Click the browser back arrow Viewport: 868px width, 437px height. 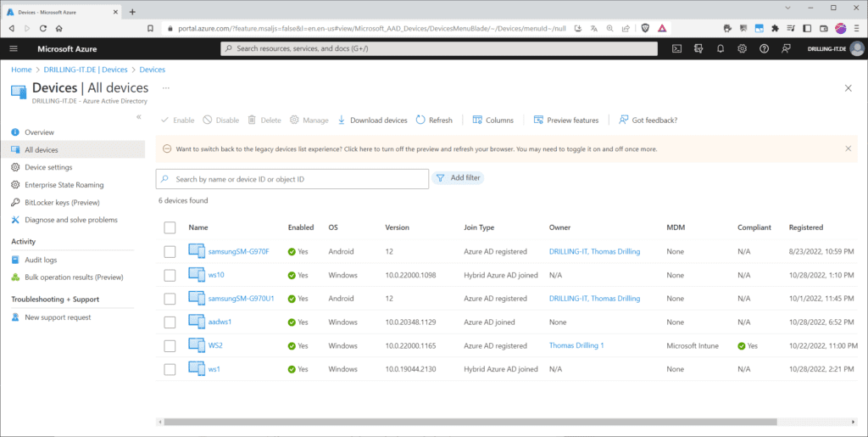(12, 28)
